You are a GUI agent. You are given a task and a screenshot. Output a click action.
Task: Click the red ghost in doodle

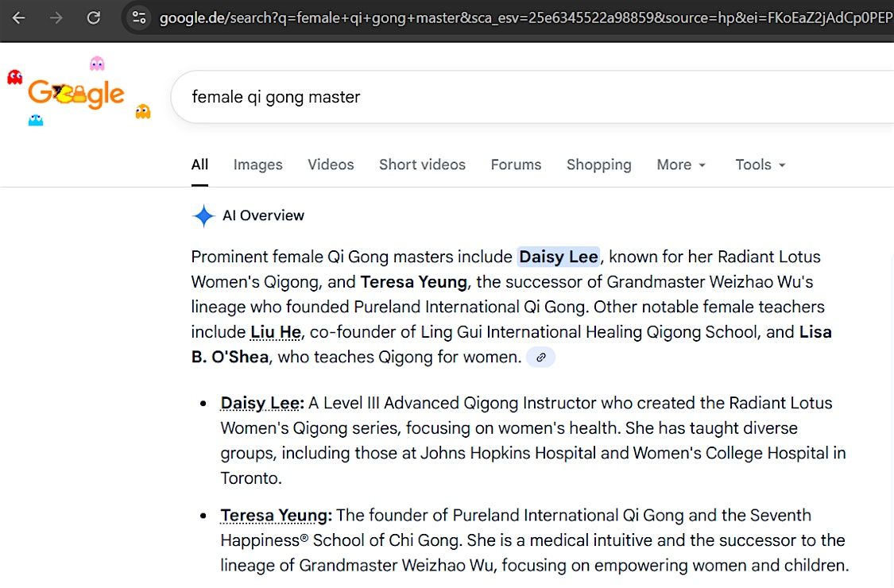[x=14, y=77]
